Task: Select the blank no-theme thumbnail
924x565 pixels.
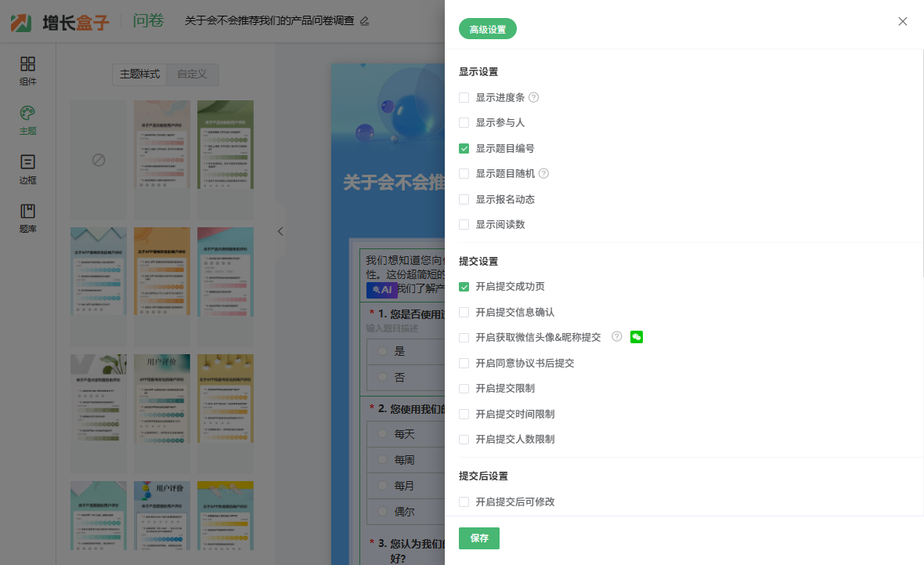Action: (x=99, y=160)
